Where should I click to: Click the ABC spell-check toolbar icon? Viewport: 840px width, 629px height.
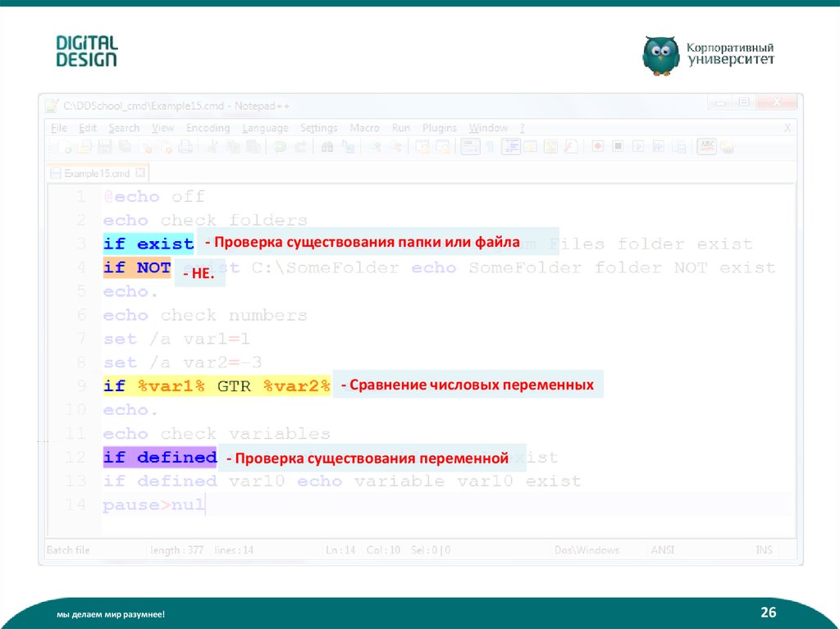coord(706,146)
